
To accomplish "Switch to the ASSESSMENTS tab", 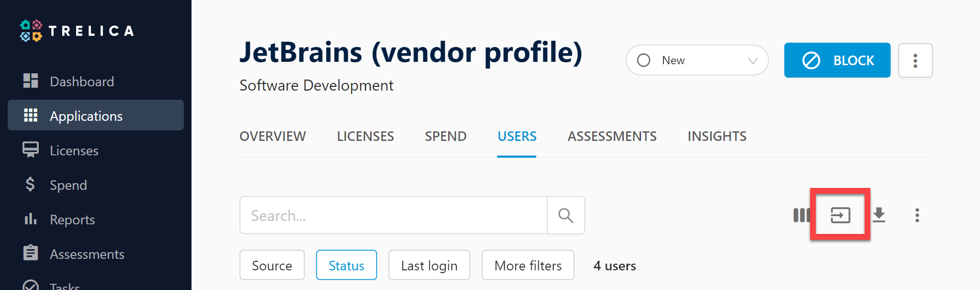I will [x=612, y=137].
